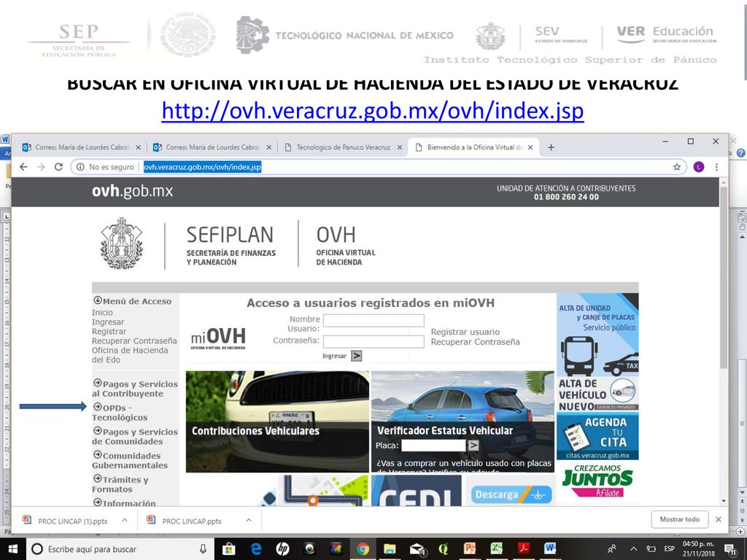The image size is (747, 560).
Task: Click the Cortana microphone icon
Action: click(203, 549)
